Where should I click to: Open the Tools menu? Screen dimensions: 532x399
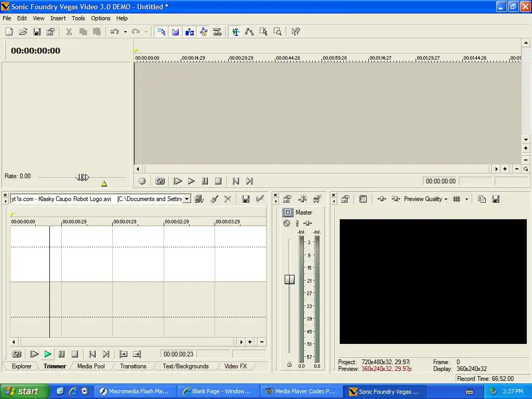(x=78, y=18)
